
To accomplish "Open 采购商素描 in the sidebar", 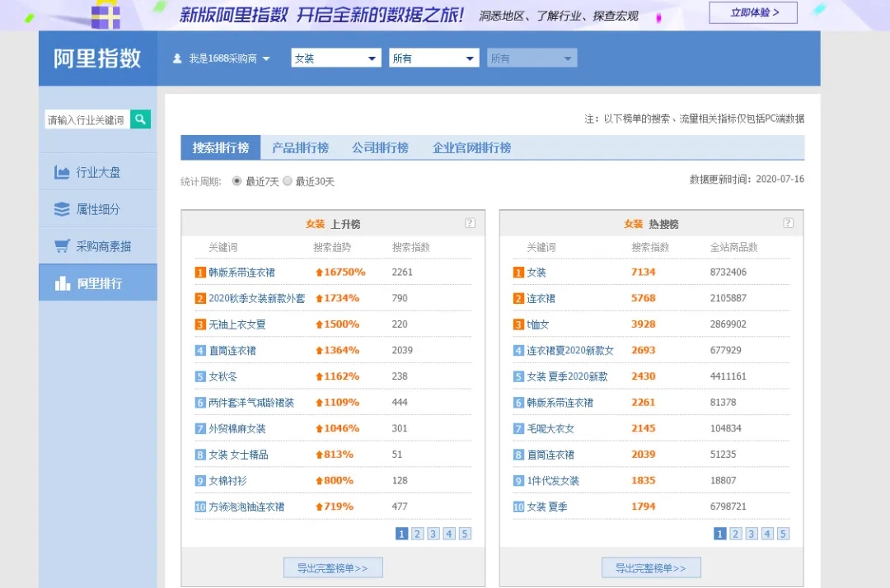I will coord(97,246).
